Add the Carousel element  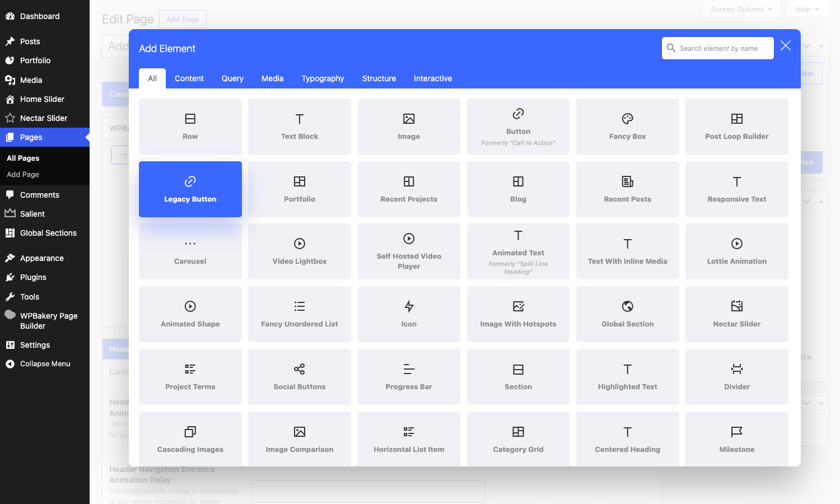190,251
